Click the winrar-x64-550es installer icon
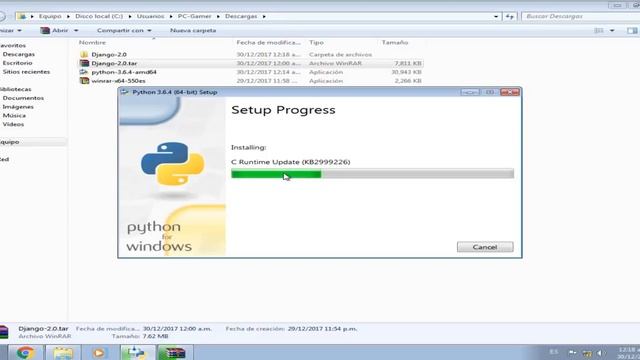 (84, 81)
